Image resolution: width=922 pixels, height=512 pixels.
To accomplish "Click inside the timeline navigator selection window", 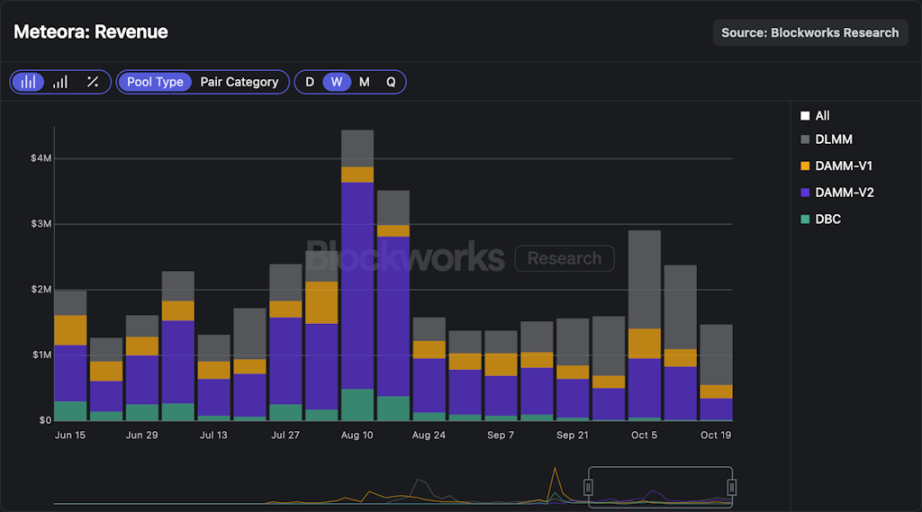I will tap(660, 487).
